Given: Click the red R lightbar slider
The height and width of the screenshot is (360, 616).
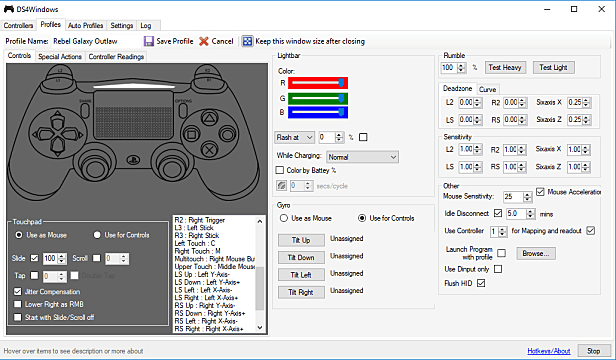Looking at the screenshot, I should (318, 83).
